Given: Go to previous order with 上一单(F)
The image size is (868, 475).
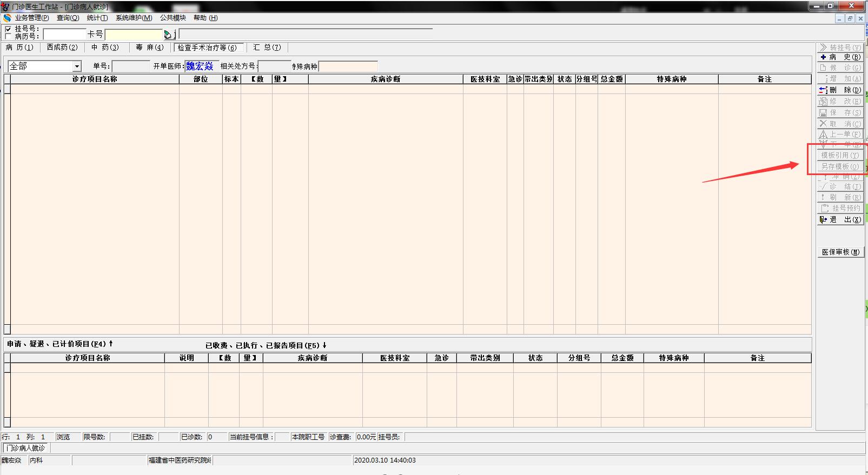Looking at the screenshot, I should [840, 135].
